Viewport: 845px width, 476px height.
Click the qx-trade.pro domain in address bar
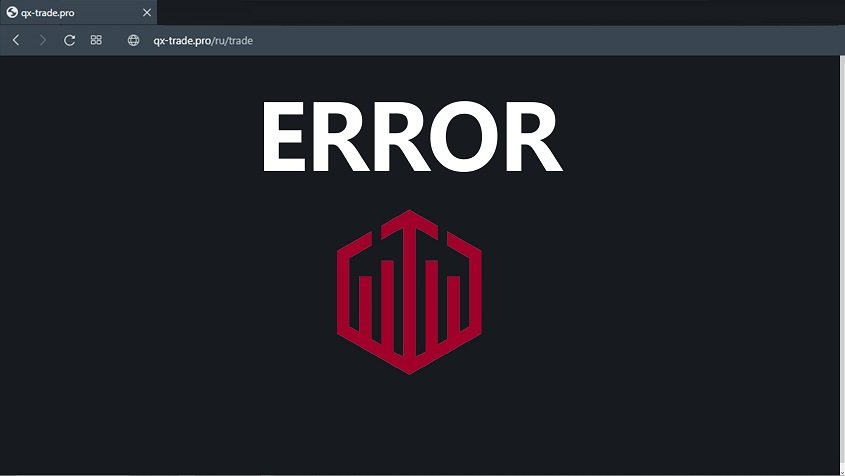tap(182, 40)
